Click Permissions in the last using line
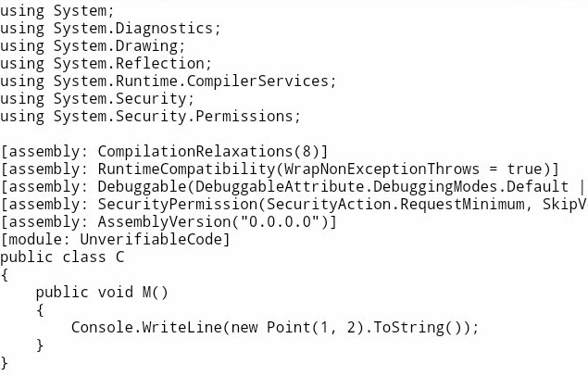Viewport: 588px width, 376px height. pyautogui.click(x=244, y=117)
